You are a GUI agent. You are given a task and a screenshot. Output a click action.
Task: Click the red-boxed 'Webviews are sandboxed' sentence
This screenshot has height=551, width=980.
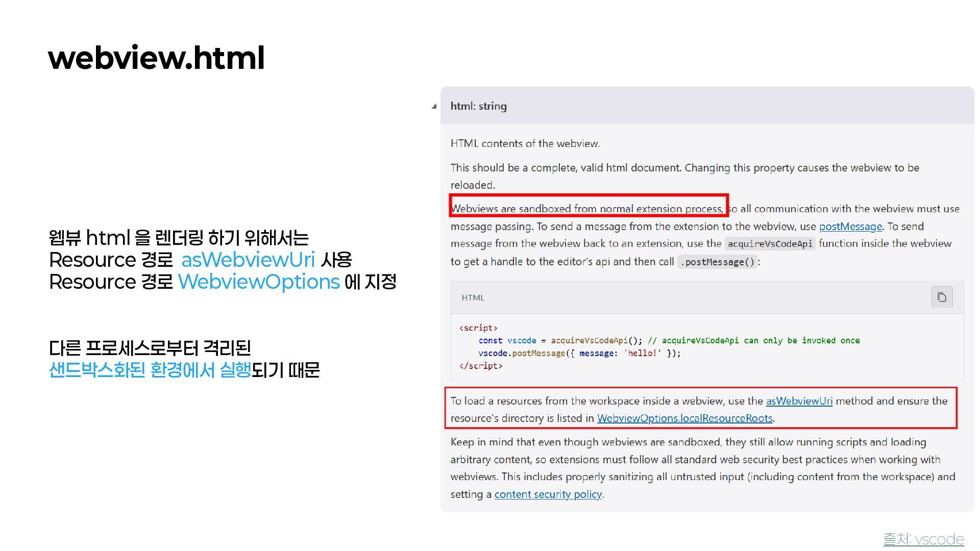click(587, 209)
